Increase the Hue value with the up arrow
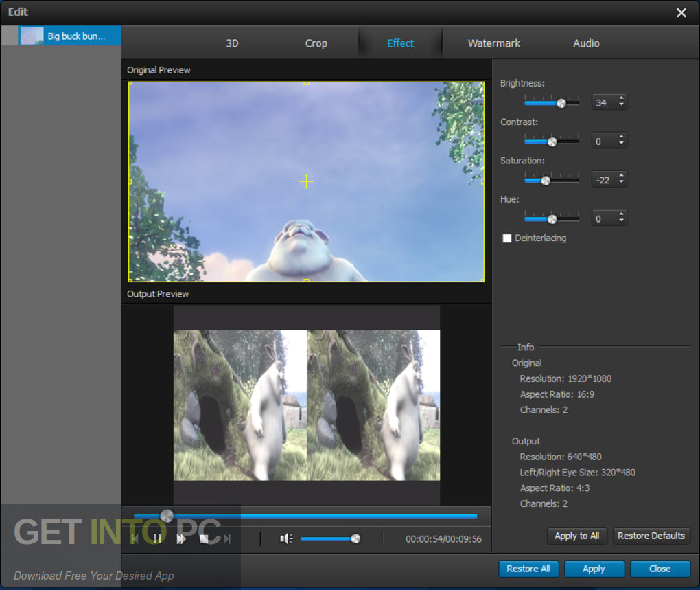 point(621,215)
